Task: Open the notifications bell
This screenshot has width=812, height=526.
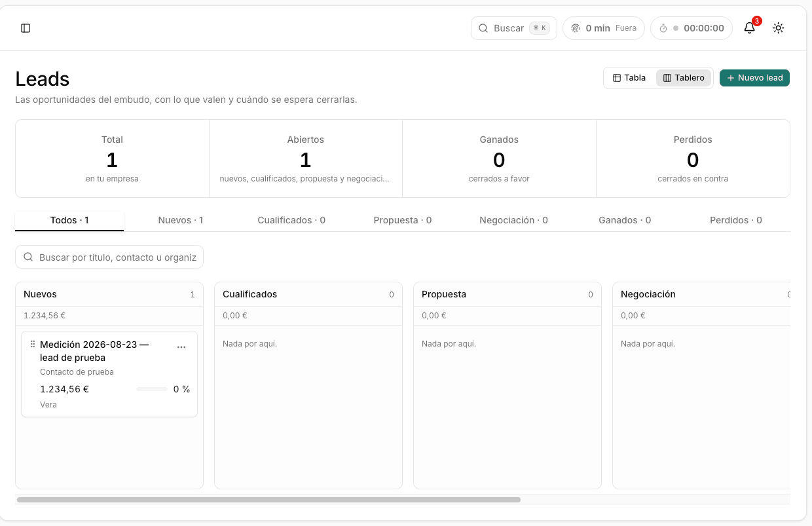Action: [750, 28]
